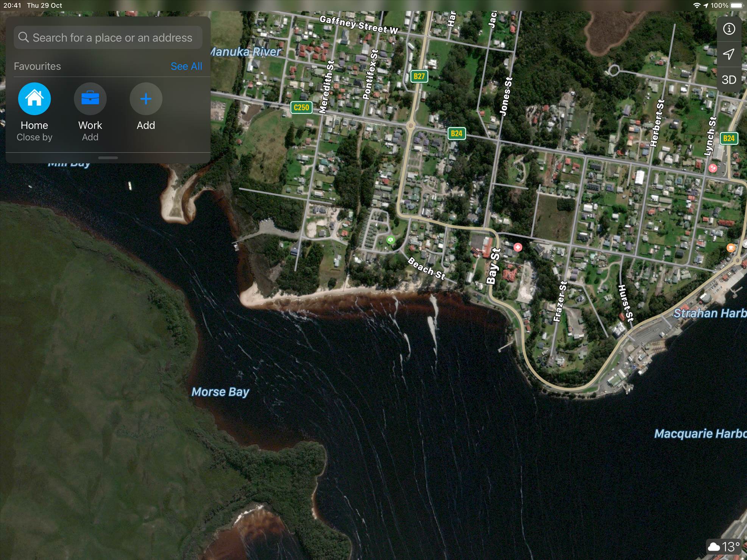Open the map settings info button
Viewport: 747px width, 560px height.
pos(729,29)
